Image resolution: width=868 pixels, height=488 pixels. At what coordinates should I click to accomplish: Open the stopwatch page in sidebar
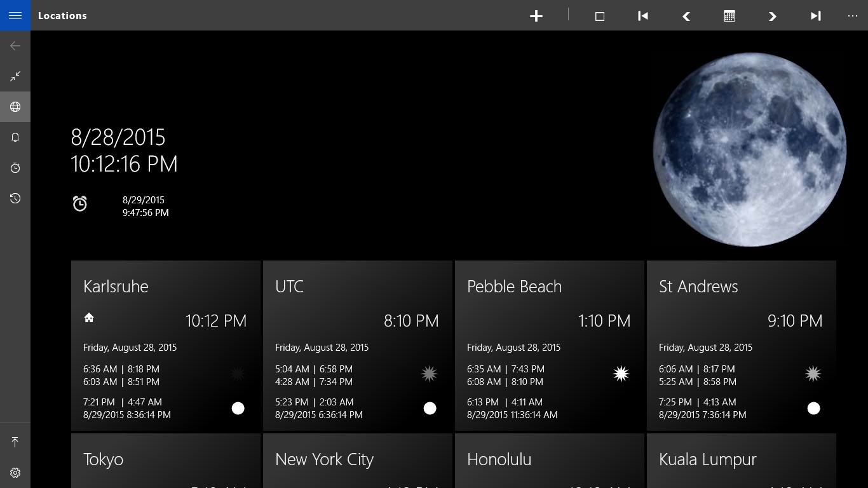[x=15, y=168]
